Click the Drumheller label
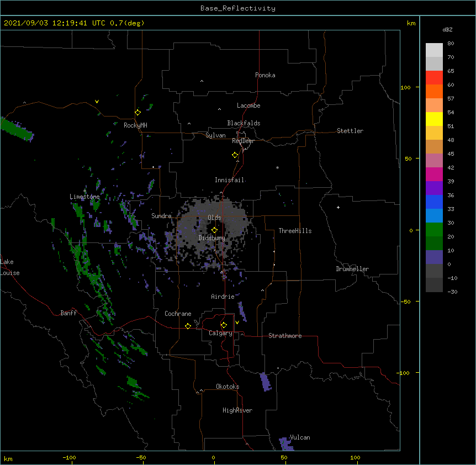The height and width of the screenshot is (465, 476). (352, 269)
